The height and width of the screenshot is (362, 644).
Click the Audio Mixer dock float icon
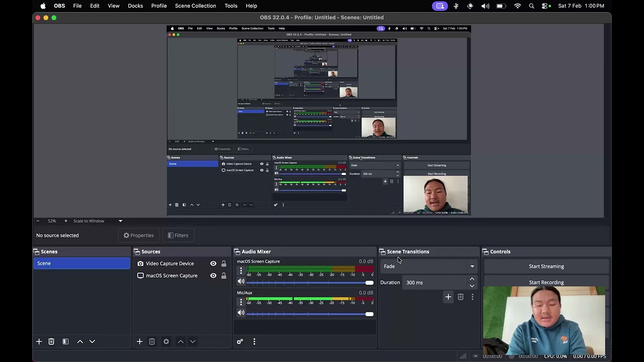237,251
